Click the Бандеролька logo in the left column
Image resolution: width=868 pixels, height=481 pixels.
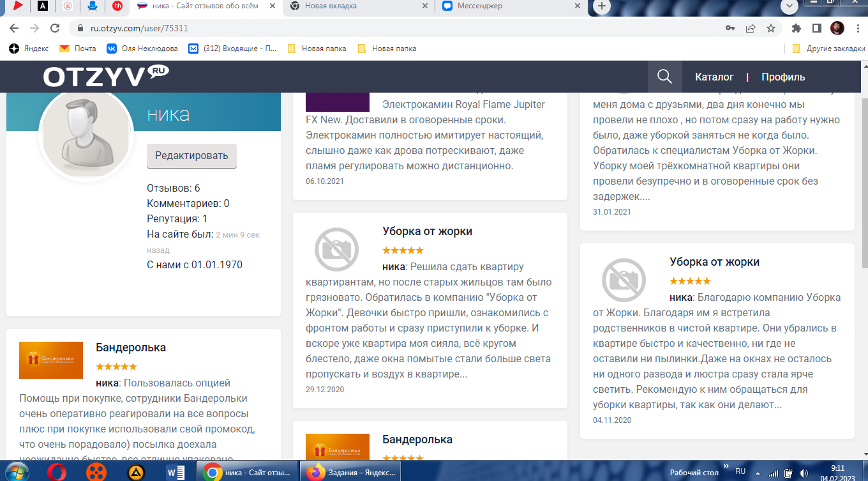(51, 360)
